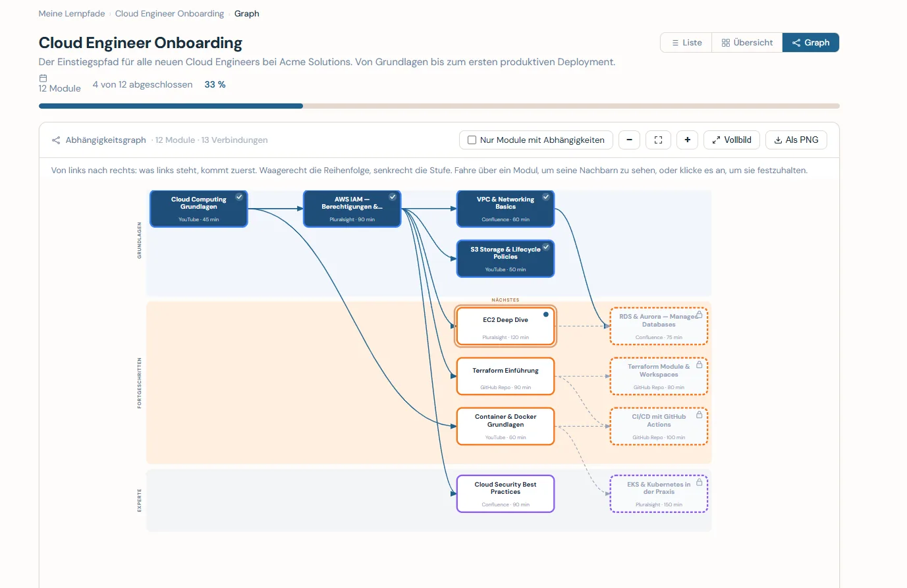Select AWS IAM Berechtigungen module node
The image size is (907, 588).
352,209
